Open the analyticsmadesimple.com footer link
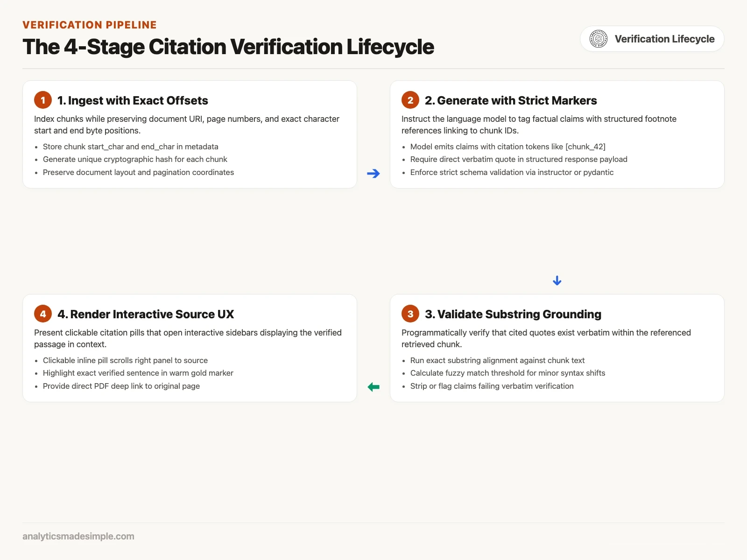This screenshot has width=747, height=560. (78, 536)
